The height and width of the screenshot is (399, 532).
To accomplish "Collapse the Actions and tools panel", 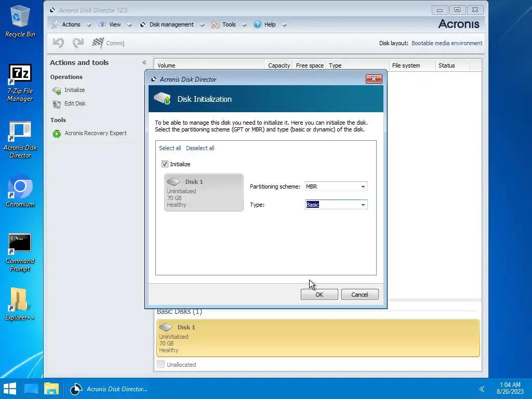I will (x=144, y=62).
